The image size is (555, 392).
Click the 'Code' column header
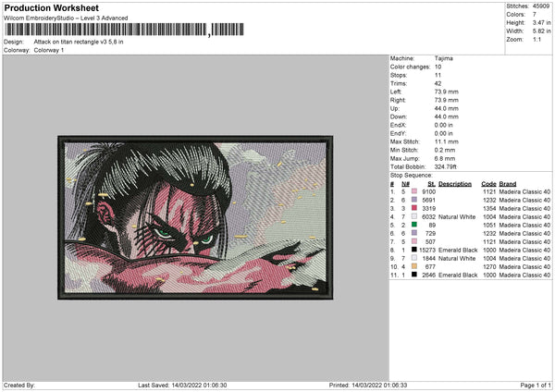(488, 184)
